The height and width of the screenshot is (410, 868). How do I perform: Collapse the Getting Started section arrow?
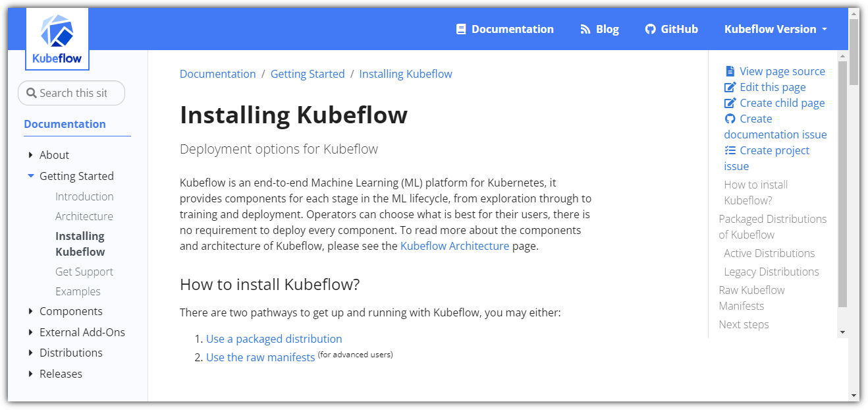click(30, 176)
